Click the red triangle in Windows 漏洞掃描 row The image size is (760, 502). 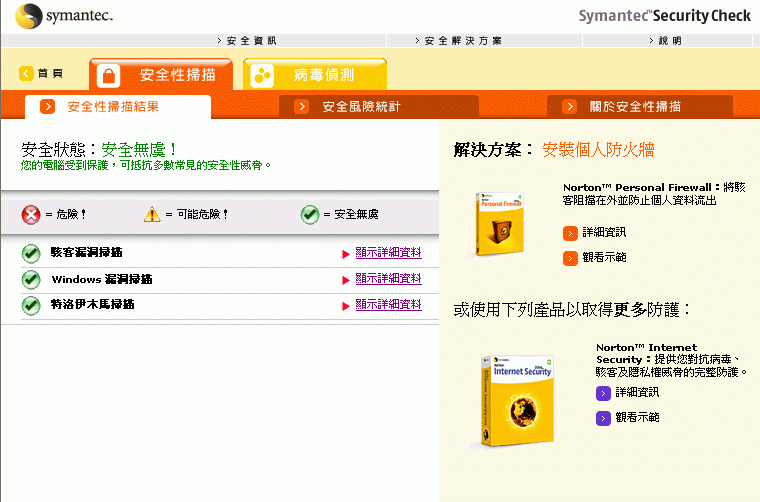(346, 280)
